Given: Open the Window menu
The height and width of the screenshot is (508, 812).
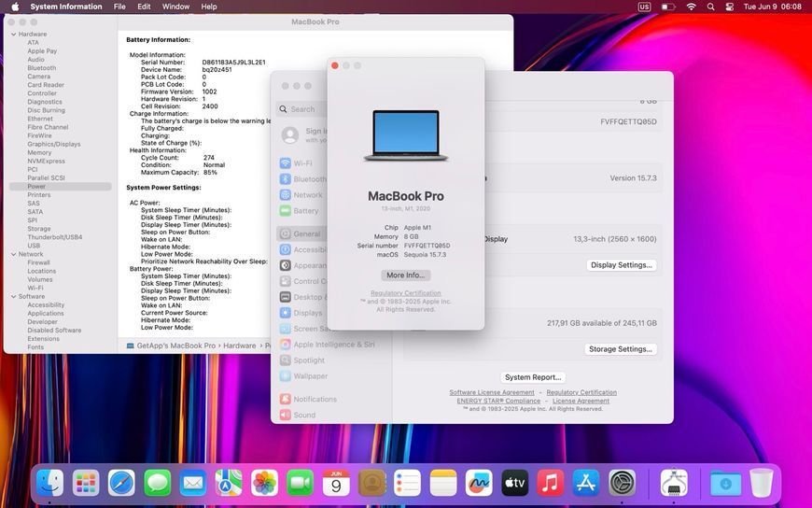Looking at the screenshot, I should click(x=175, y=7).
